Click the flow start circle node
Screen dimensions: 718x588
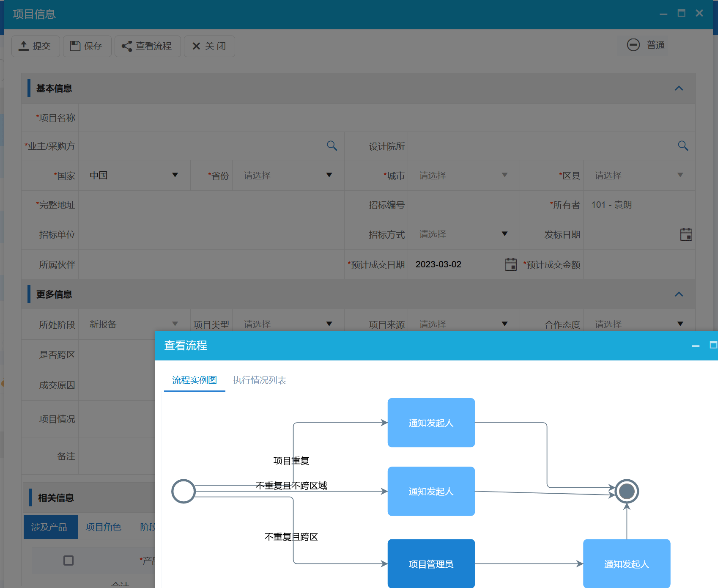183,491
